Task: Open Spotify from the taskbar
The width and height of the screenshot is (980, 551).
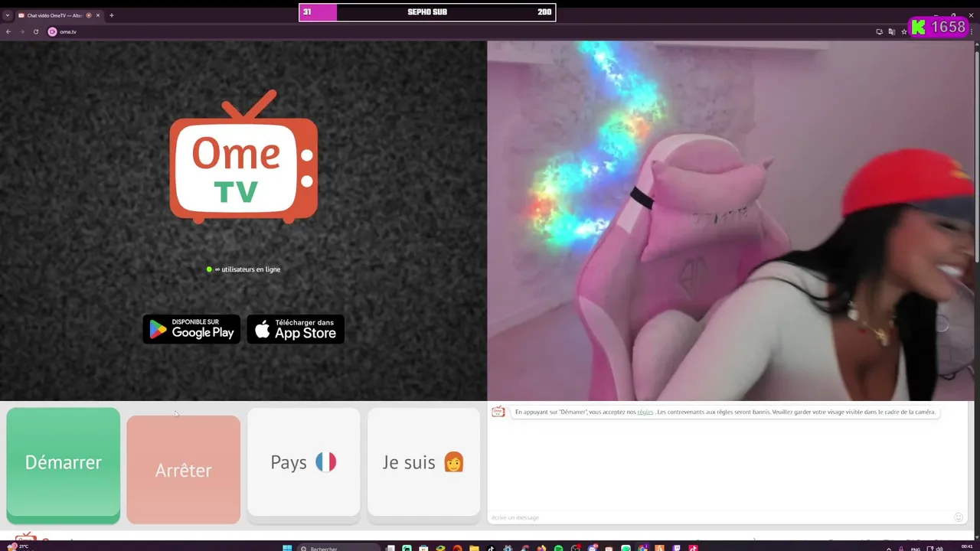Action: tap(559, 548)
